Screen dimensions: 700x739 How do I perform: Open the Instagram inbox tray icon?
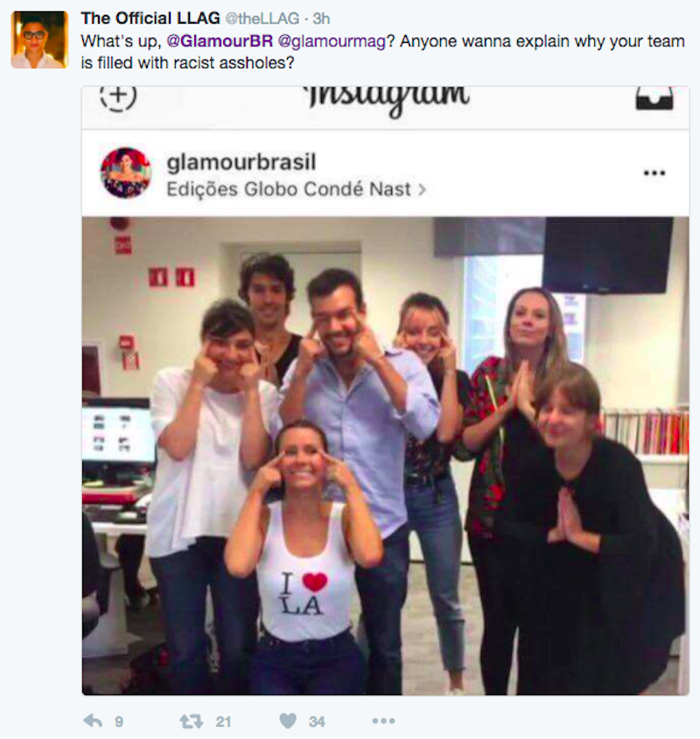654,98
